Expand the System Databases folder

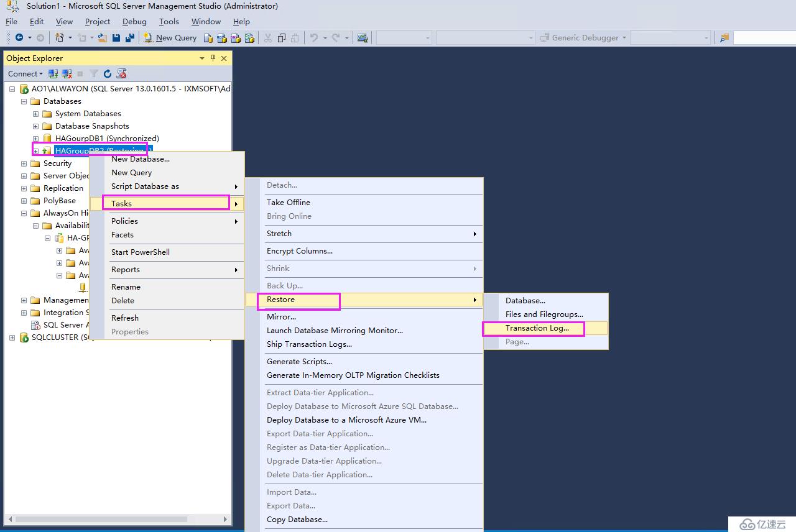point(35,114)
